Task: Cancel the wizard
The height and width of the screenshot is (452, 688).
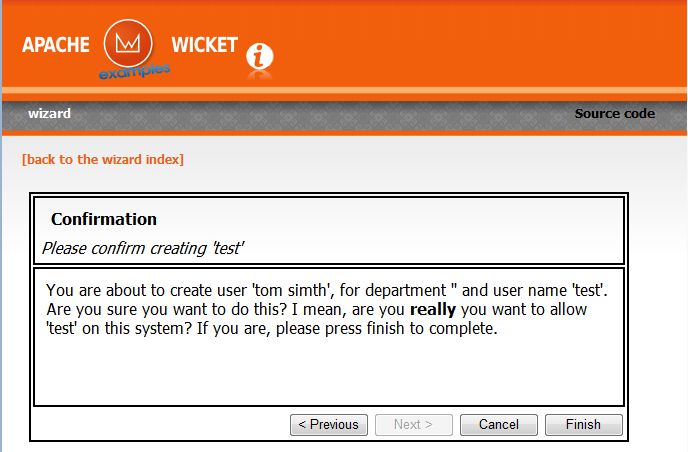Action: click(x=498, y=425)
